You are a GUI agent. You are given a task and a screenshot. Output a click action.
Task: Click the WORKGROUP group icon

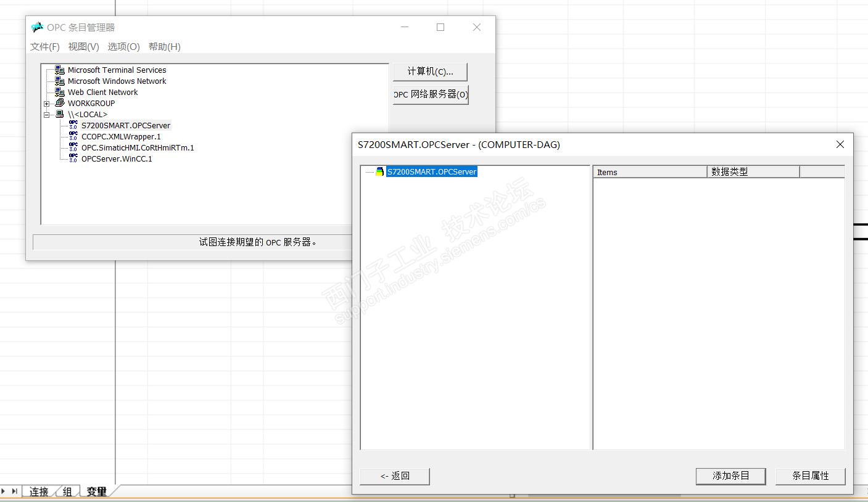60,103
